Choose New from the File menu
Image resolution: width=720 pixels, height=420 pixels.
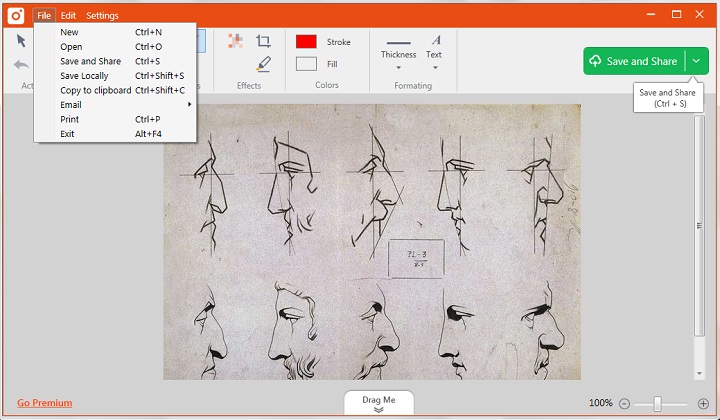click(x=115, y=32)
